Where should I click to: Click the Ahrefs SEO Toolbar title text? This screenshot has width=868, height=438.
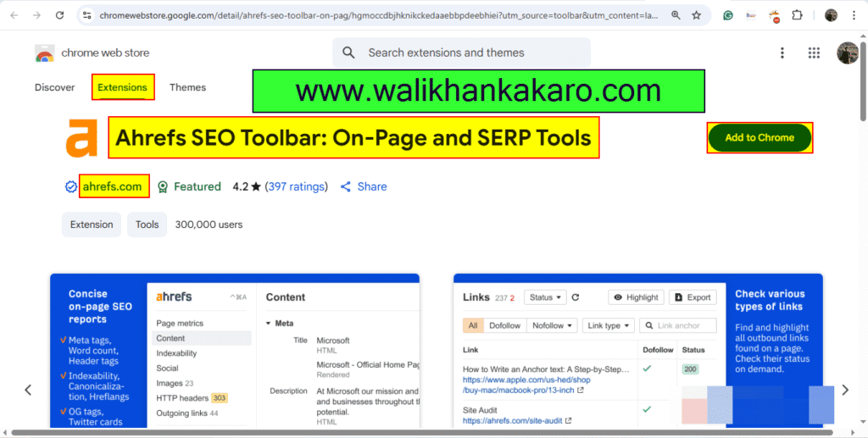(353, 138)
